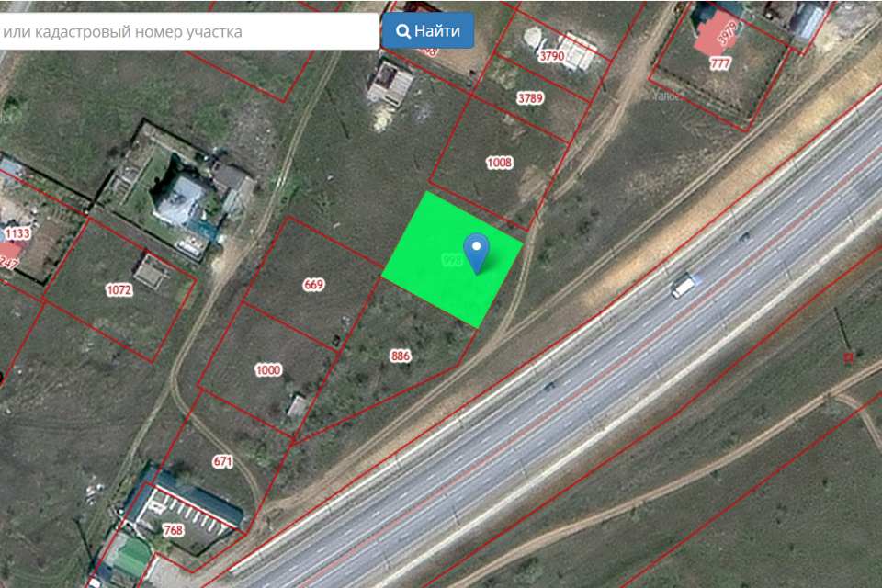Viewport: 882px width, 588px height.
Task: Click parcel label 886
Action: coord(400,356)
